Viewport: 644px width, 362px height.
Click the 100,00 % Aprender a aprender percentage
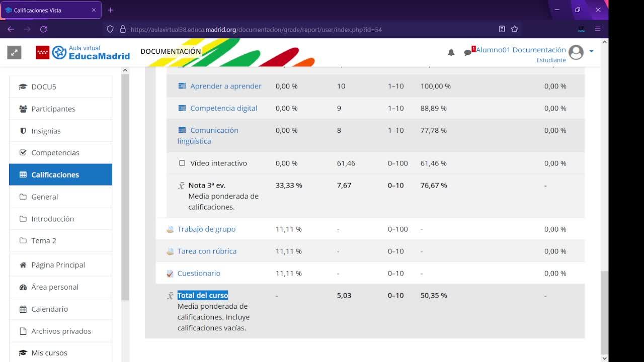tap(436, 86)
